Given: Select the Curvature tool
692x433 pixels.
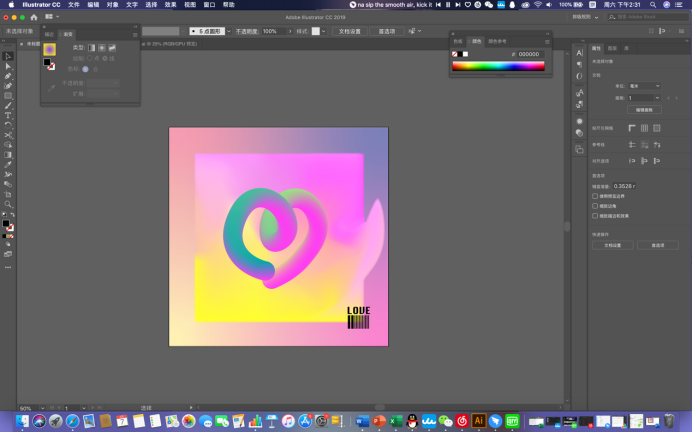Looking at the screenshot, I should pos(8,86).
